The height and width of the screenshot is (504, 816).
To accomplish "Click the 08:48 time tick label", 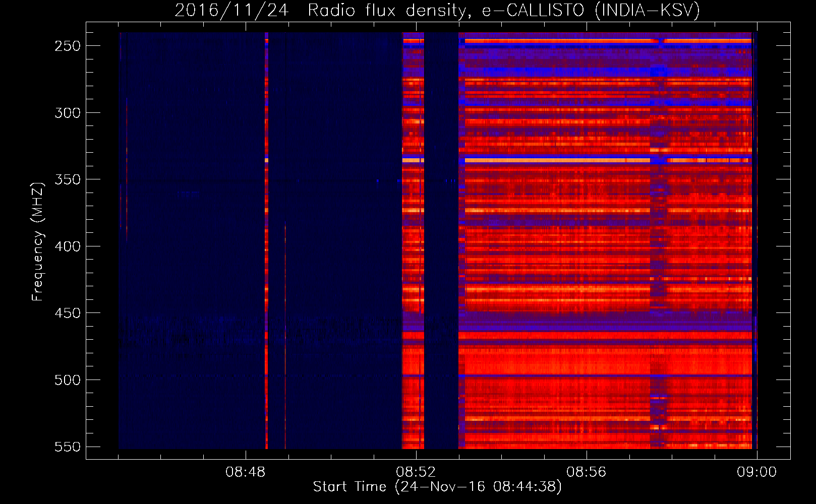I will click(x=246, y=472).
